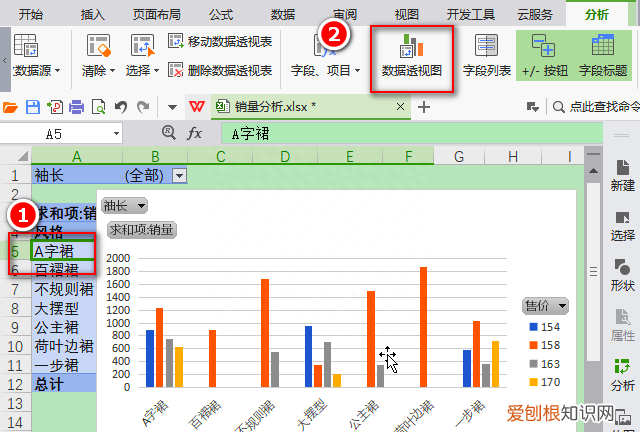This screenshot has width=640, height=432.
Task: Open the 开始 ribbon tab
Action: [31, 15]
